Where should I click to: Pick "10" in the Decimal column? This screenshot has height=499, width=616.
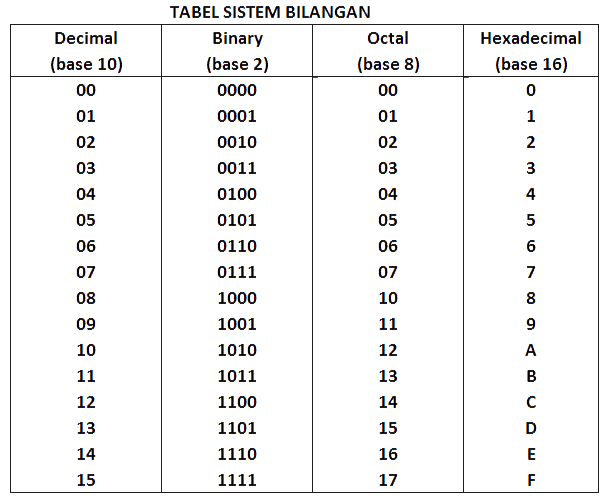point(86,350)
